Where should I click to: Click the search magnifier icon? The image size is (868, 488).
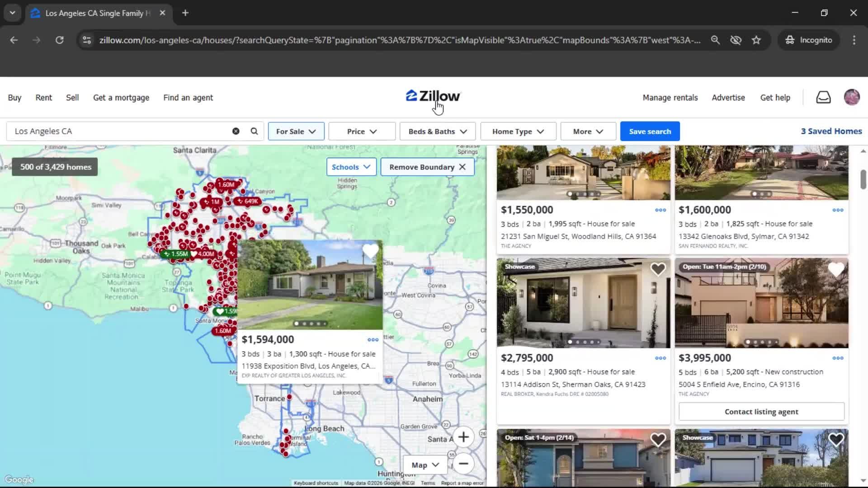[x=254, y=131]
